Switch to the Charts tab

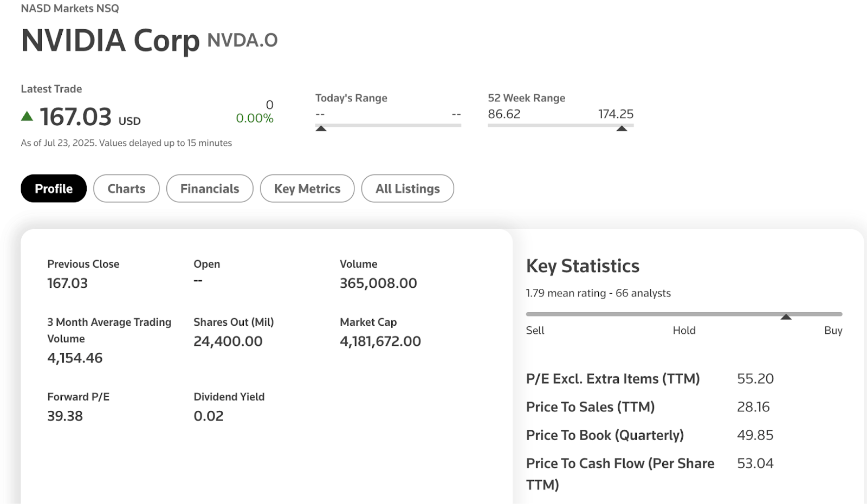click(x=126, y=189)
